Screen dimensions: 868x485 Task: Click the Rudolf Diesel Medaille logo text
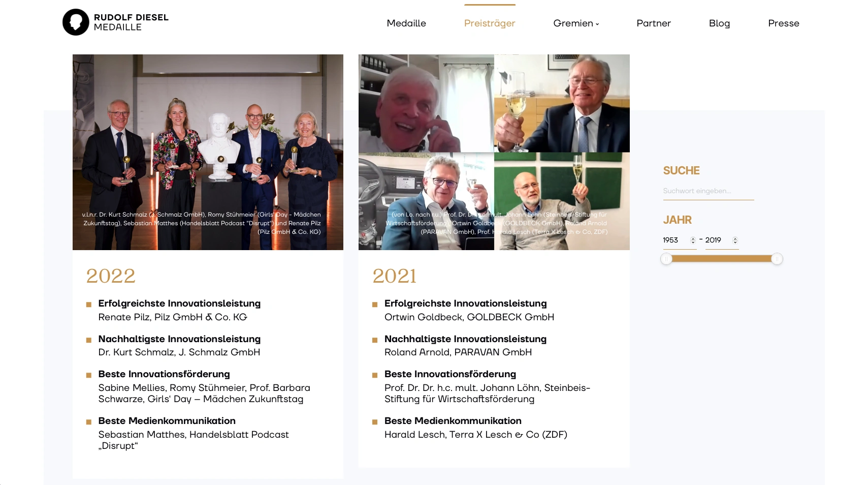(131, 22)
